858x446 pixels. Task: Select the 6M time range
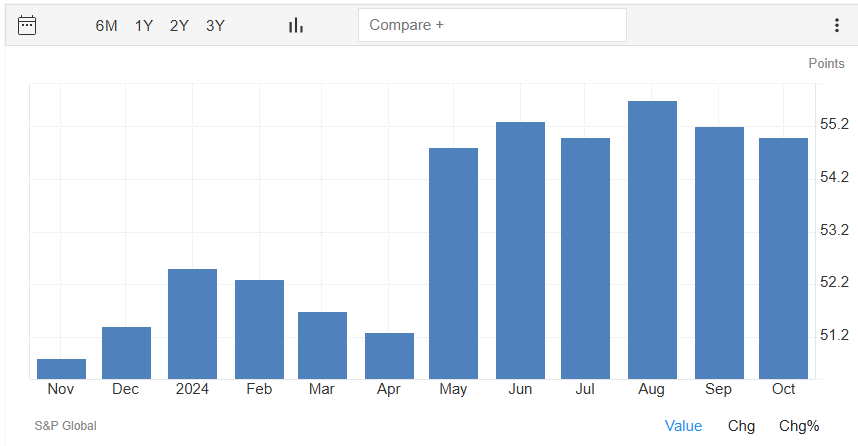click(x=106, y=26)
